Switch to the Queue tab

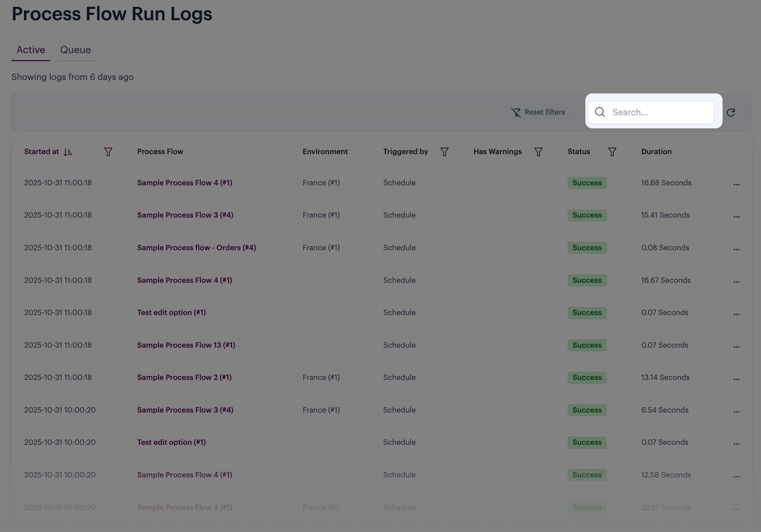point(75,50)
